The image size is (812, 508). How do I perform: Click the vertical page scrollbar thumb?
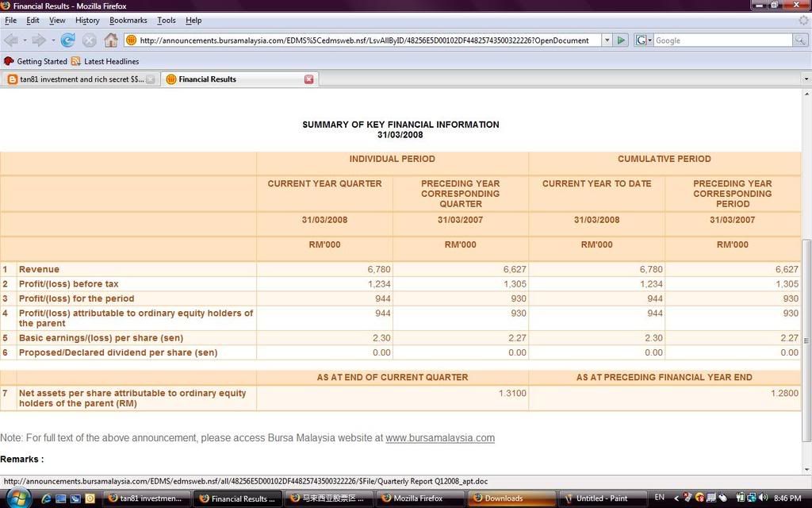point(807,340)
